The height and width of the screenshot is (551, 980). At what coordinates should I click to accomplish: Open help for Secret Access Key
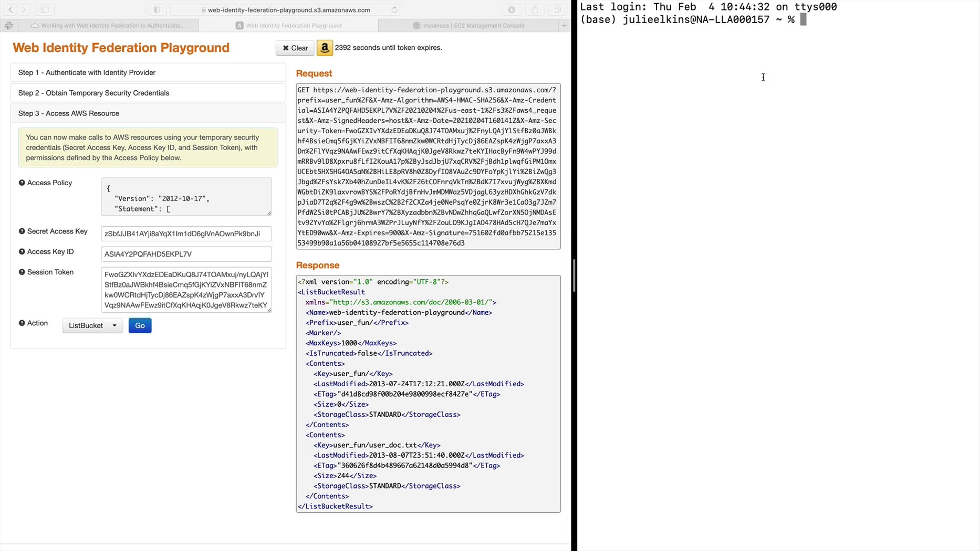[22, 231]
